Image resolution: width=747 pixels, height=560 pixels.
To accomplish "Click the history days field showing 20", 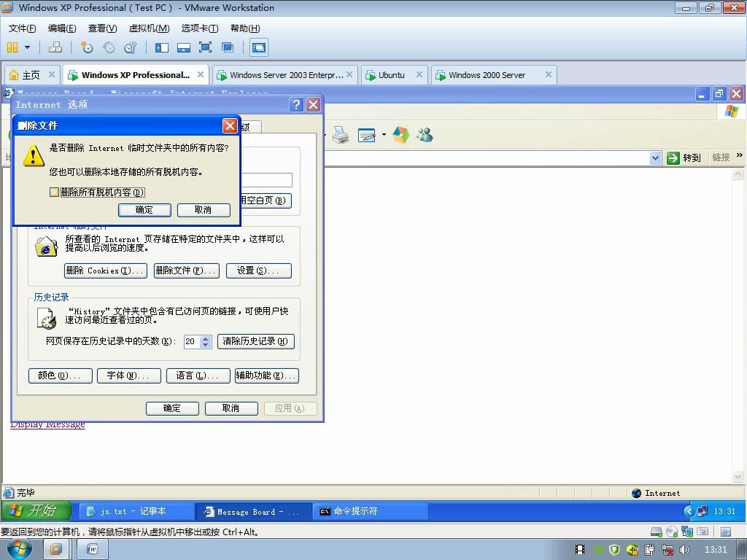I will coord(192,341).
